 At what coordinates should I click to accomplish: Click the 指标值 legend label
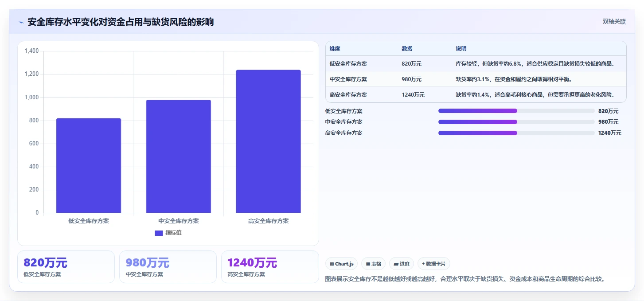click(x=173, y=233)
